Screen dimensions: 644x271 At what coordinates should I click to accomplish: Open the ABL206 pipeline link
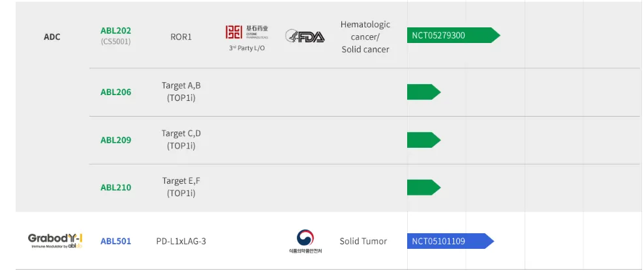[x=115, y=93]
